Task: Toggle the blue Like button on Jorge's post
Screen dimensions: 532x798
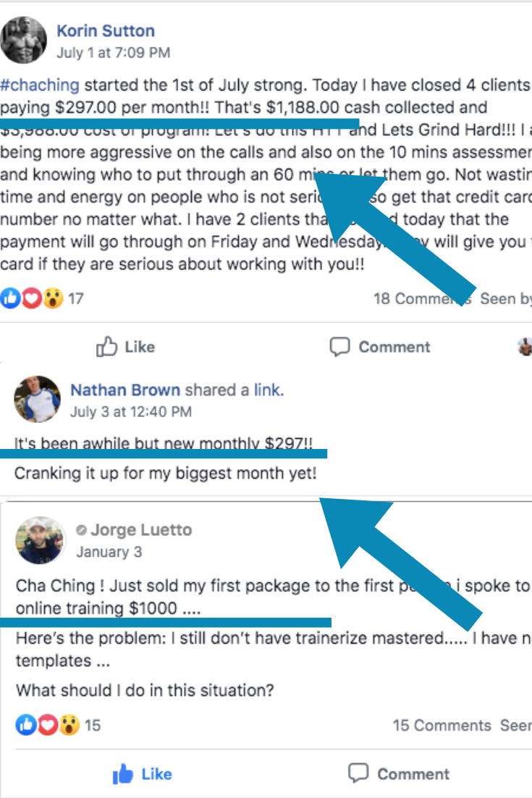Action: (x=143, y=774)
